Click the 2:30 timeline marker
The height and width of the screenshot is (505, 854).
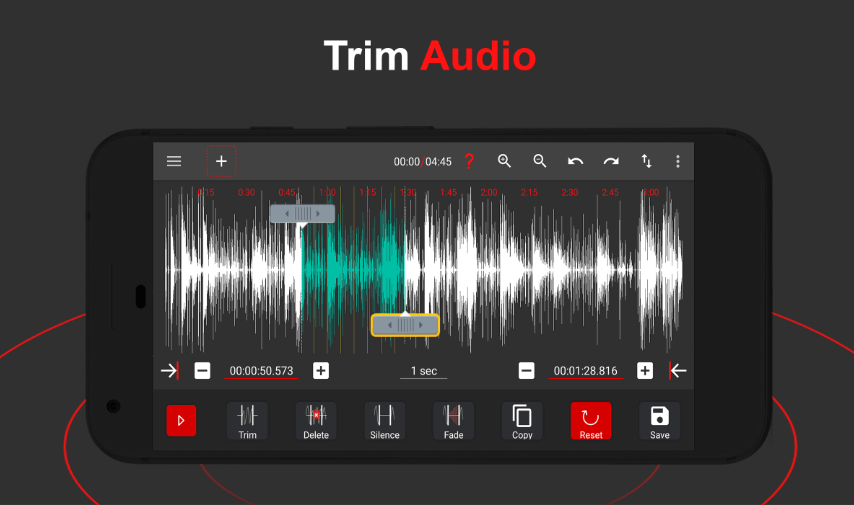(570, 192)
